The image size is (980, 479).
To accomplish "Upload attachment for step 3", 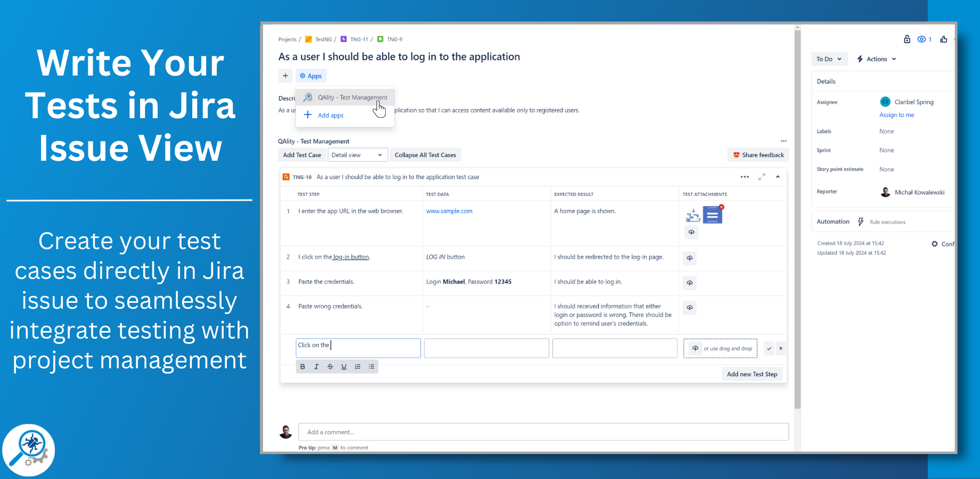I will [x=690, y=283].
